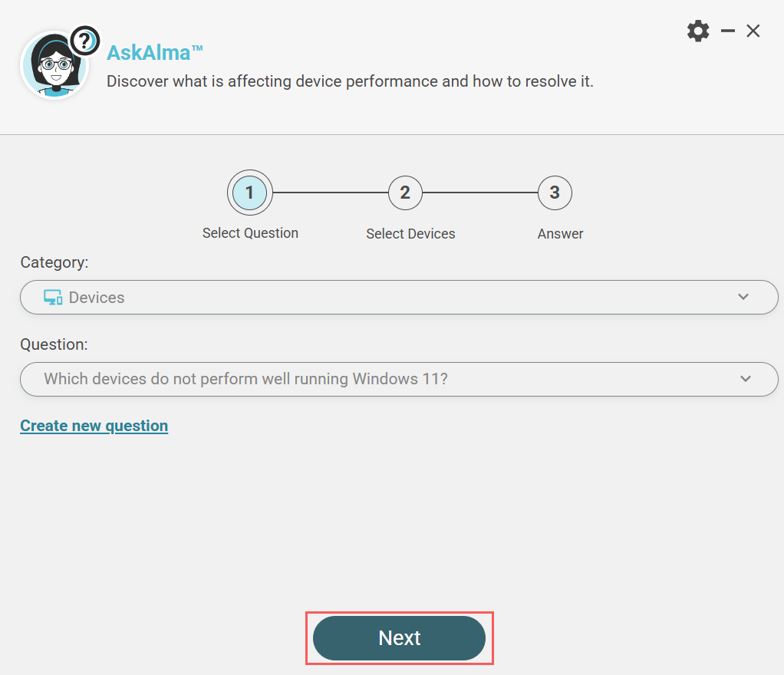Expand the Question list using its chevron arrow
784x675 pixels.
pos(745,379)
